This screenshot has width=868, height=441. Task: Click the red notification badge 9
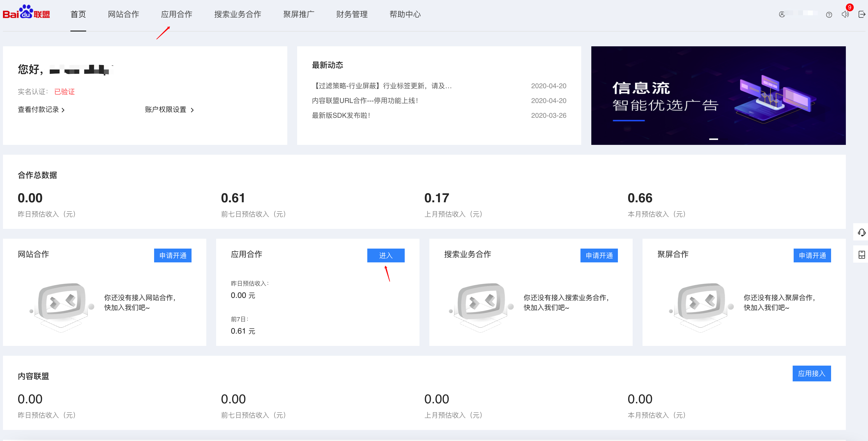coord(850,7)
